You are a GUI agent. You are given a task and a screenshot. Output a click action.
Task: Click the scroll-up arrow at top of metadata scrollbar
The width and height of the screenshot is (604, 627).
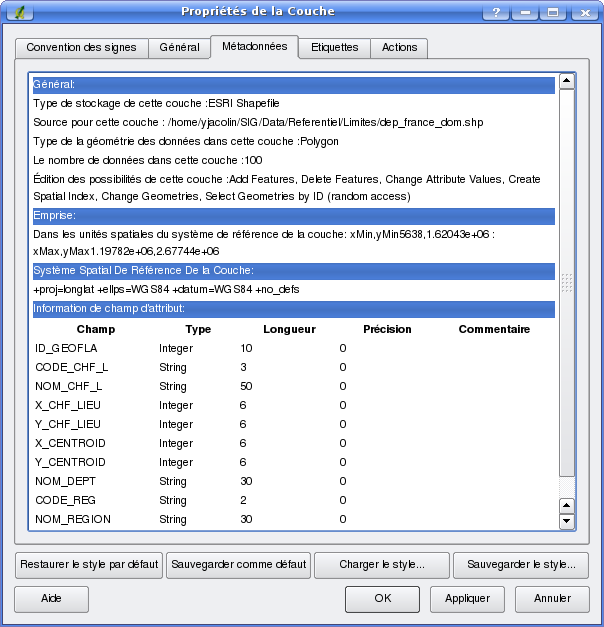click(x=567, y=82)
